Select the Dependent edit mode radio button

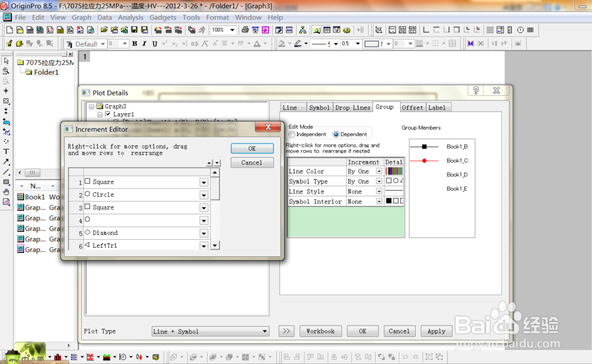pos(336,134)
